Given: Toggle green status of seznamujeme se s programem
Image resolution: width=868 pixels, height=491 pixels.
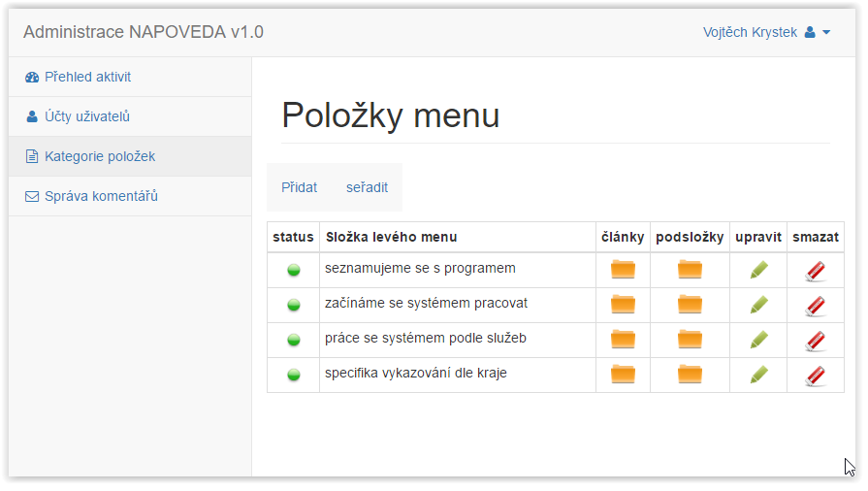Looking at the screenshot, I should click(x=294, y=270).
